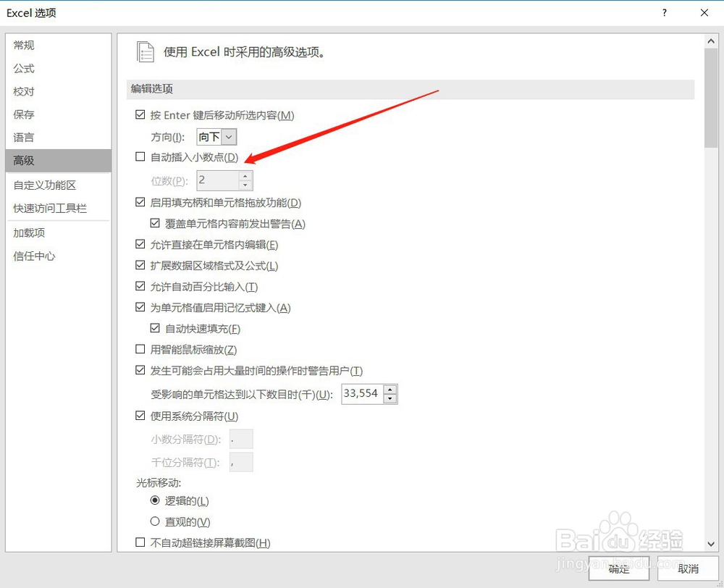This screenshot has height=588, width=724.
Task: Select 逻辑的 cursor movement radio
Action: tap(155, 500)
